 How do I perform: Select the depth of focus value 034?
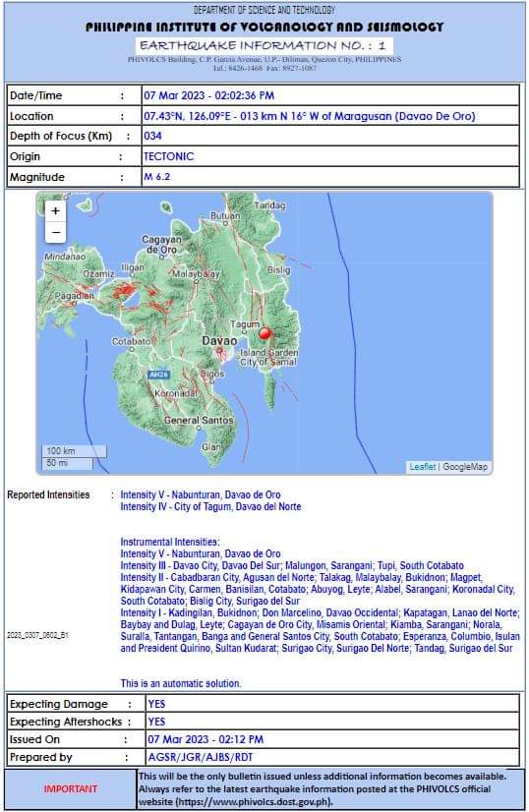coord(152,136)
